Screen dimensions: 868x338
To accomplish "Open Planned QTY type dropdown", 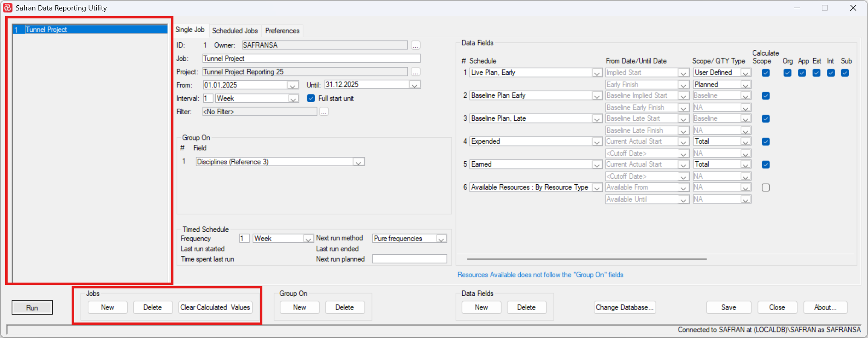I will click(746, 85).
